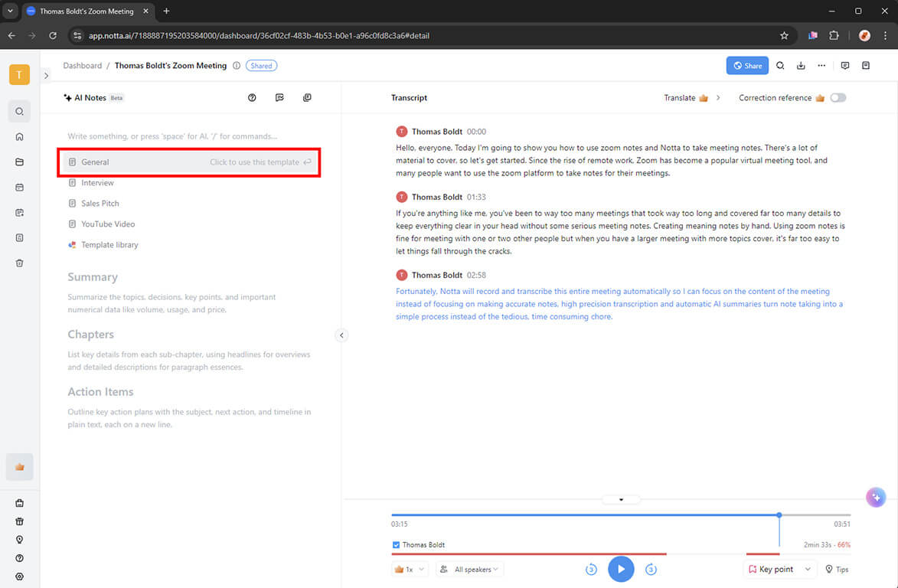
Task: Click the orange crown upgrade icon in sidebar
Action: point(19,467)
